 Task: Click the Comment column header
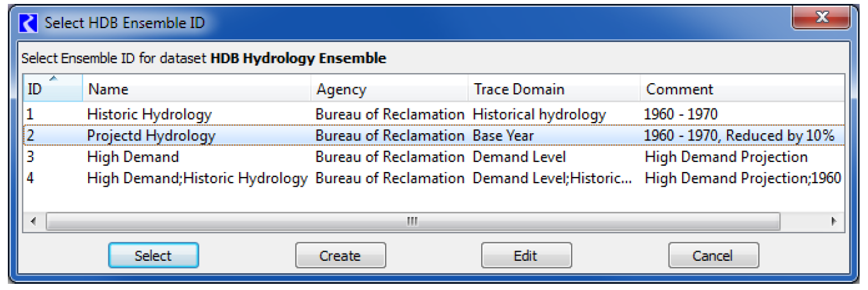point(741,89)
